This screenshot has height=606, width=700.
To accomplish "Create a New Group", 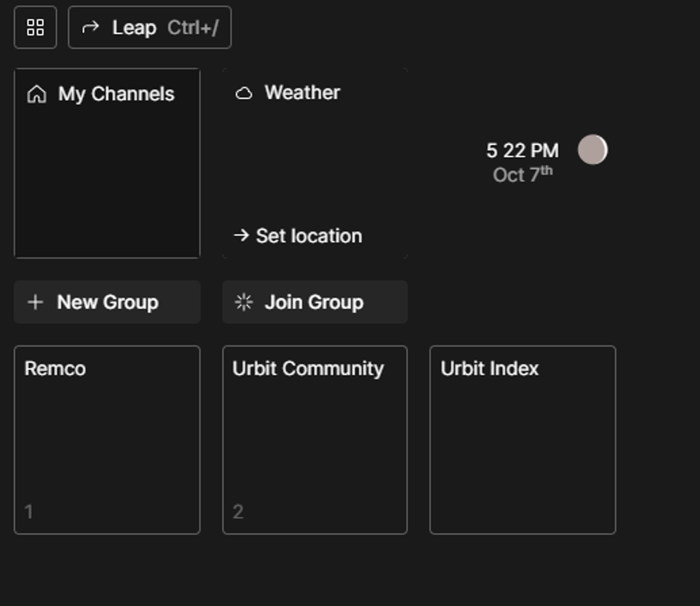I will pyautogui.click(x=107, y=302).
